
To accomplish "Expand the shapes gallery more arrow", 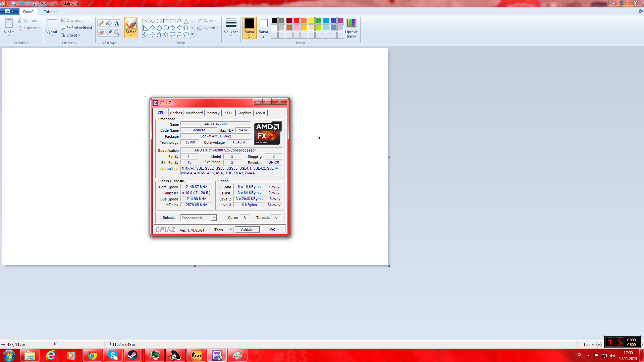I will (192, 35).
